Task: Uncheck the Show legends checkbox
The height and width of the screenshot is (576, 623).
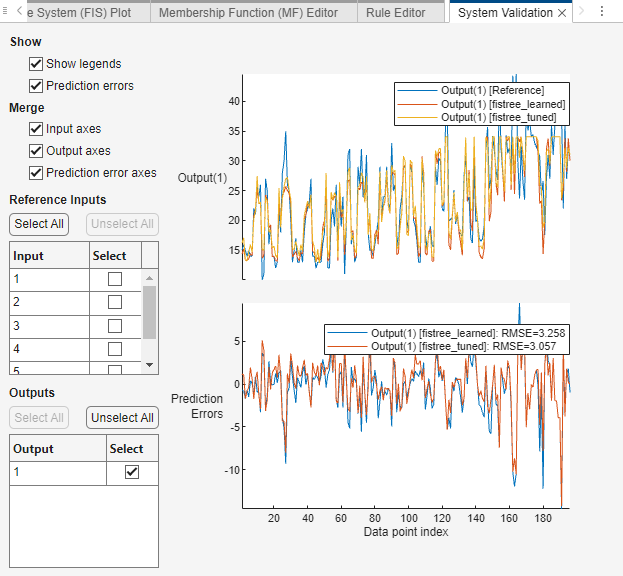Action: 37,64
